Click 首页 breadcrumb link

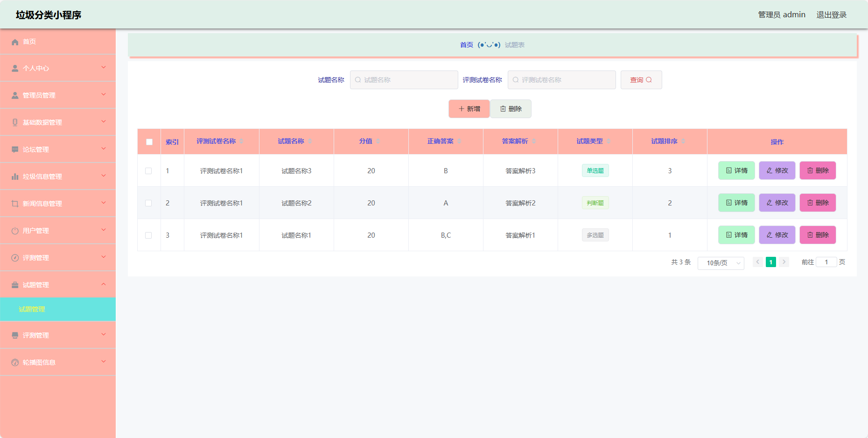467,45
